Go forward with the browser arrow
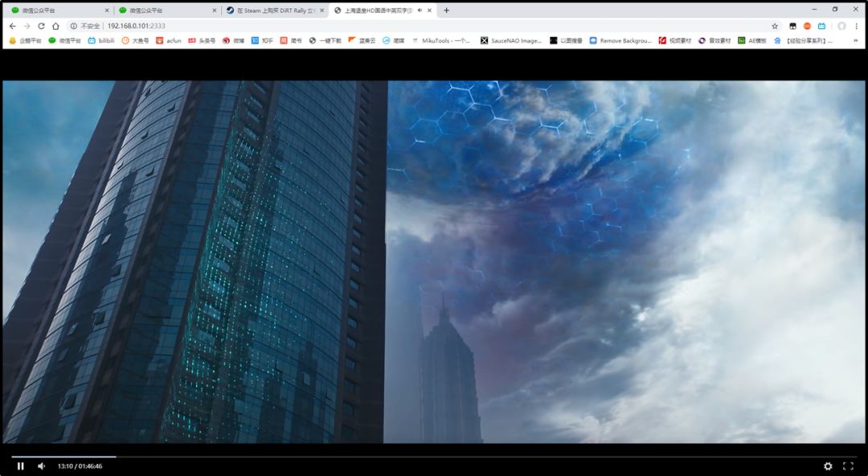This screenshot has height=476, width=868. click(x=27, y=26)
